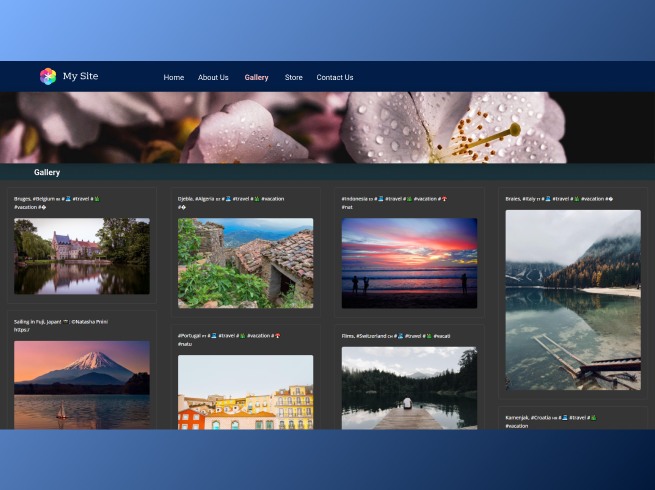
Task: Click the Flims, #Switzerland caption text
Action: (x=396, y=336)
